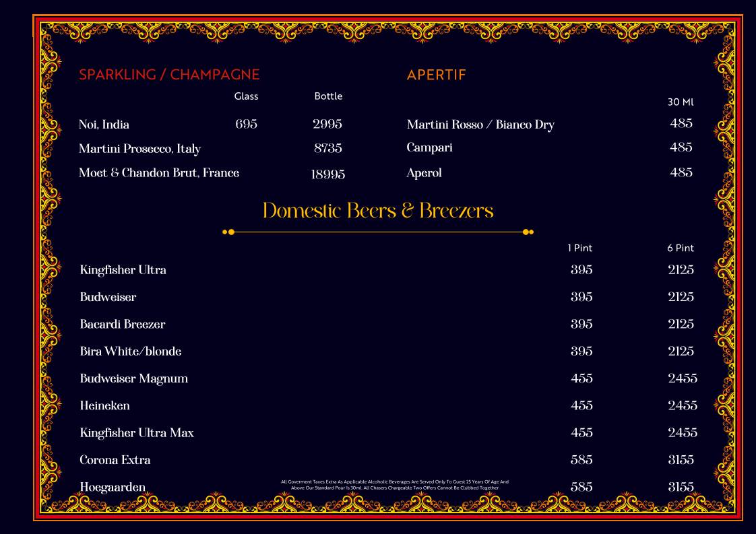Click the APERTIF section heading
Viewport: 756px width, 534px height.
437,75
